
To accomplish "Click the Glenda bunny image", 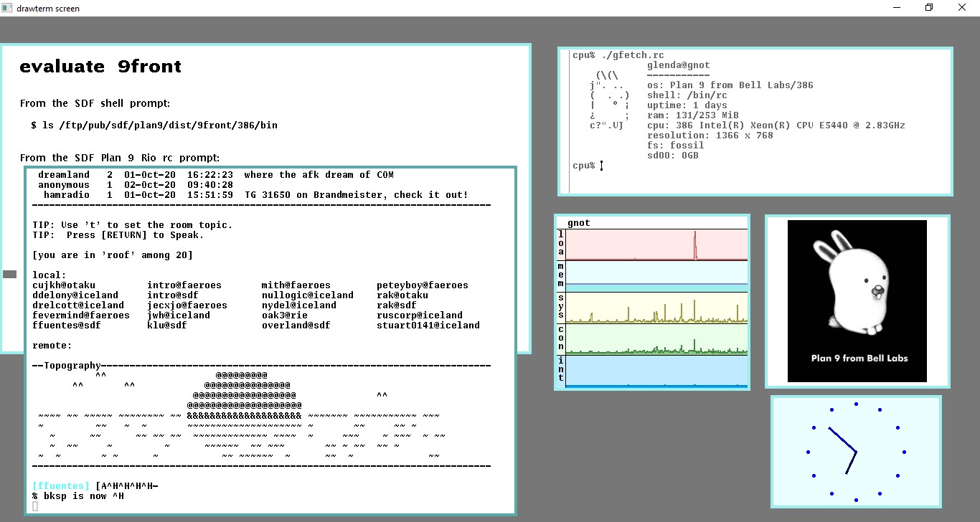I will click(857, 300).
